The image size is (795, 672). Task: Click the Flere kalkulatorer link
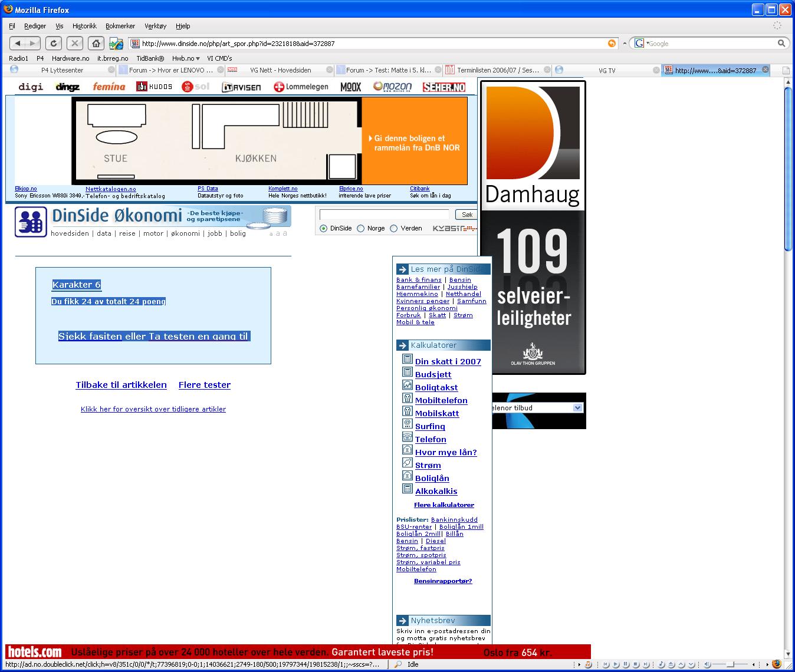pos(444,505)
